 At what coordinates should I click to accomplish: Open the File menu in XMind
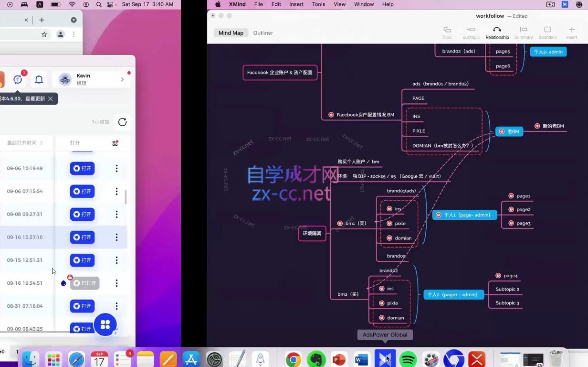pyautogui.click(x=258, y=4)
